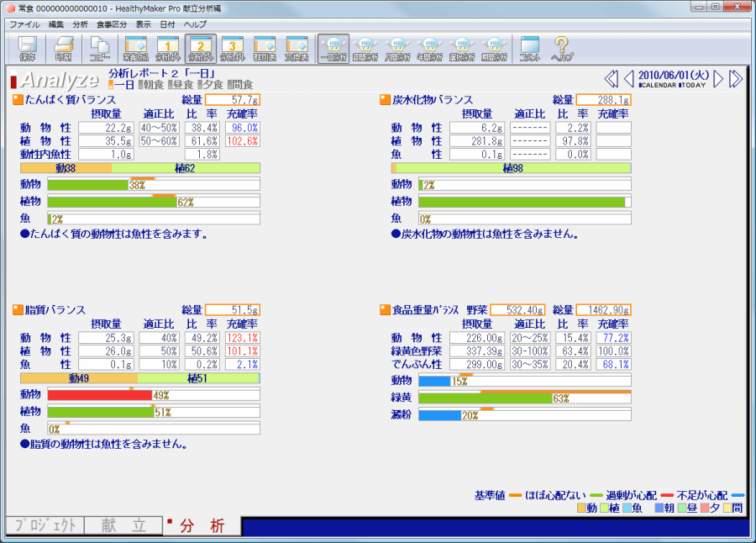Click the carbohydrate total field showing 288.1g
This screenshot has height=543, width=756.
[x=604, y=100]
